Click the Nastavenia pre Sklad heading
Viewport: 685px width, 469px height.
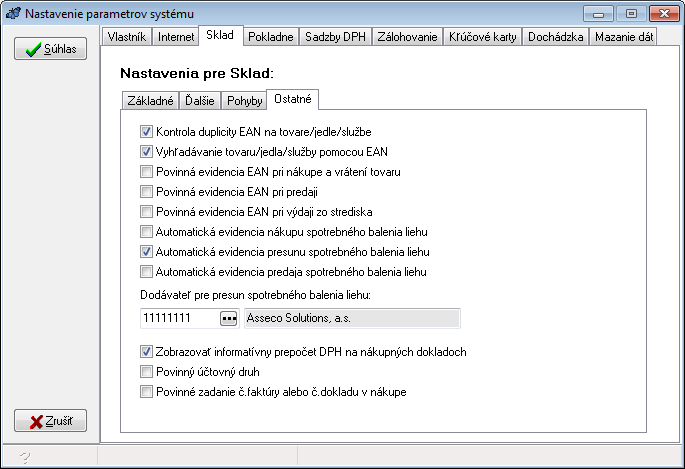tap(197, 73)
